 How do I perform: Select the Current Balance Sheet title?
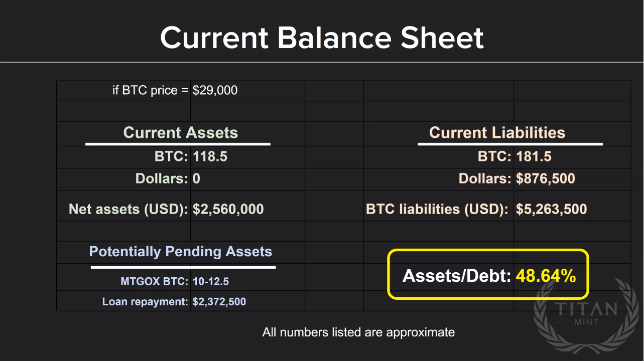click(322, 38)
